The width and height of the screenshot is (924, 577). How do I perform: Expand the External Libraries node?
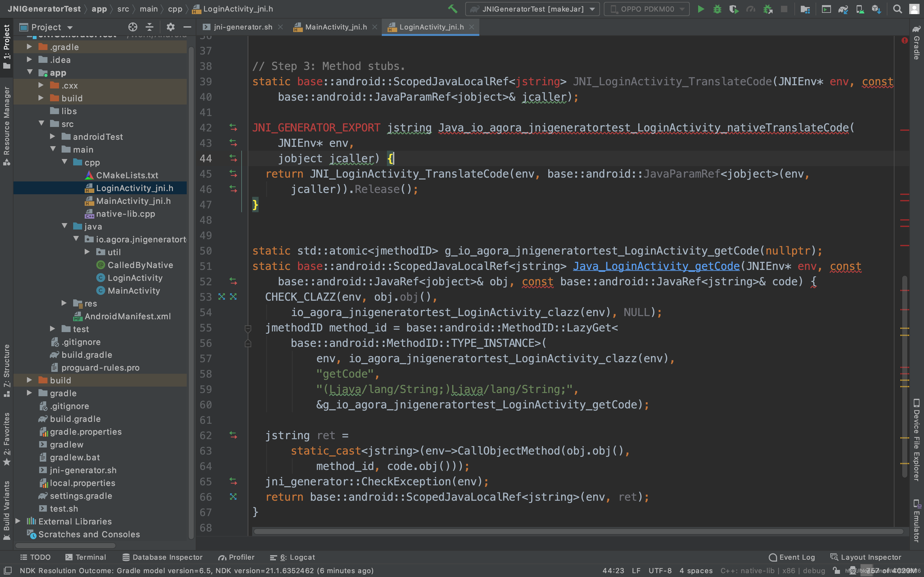coord(18,521)
